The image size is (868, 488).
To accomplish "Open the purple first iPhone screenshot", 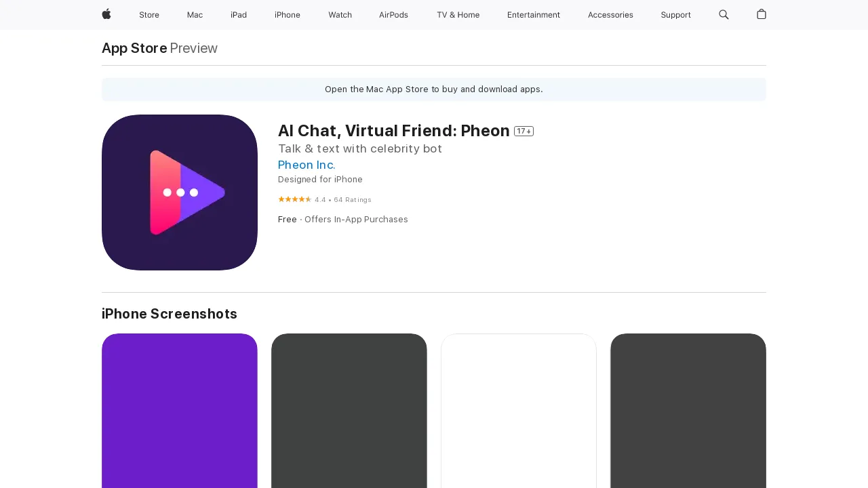I will 180,411.
